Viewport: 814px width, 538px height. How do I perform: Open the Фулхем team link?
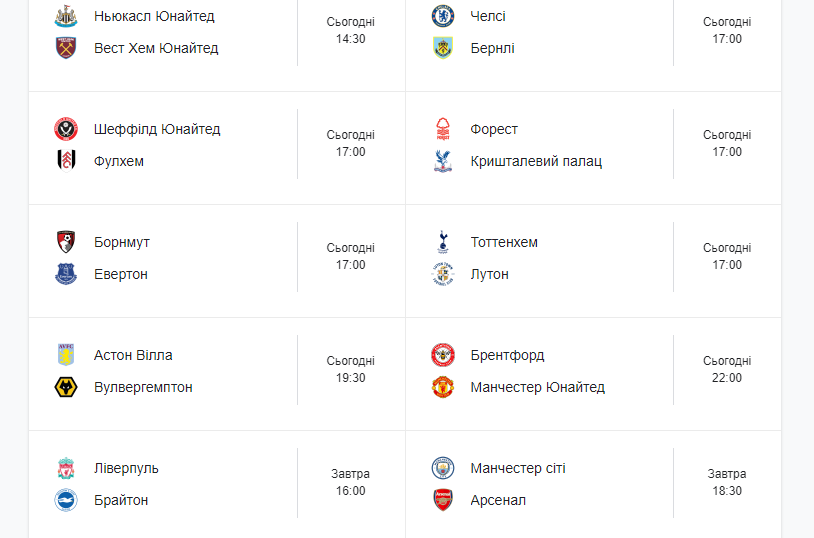[x=119, y=161]
